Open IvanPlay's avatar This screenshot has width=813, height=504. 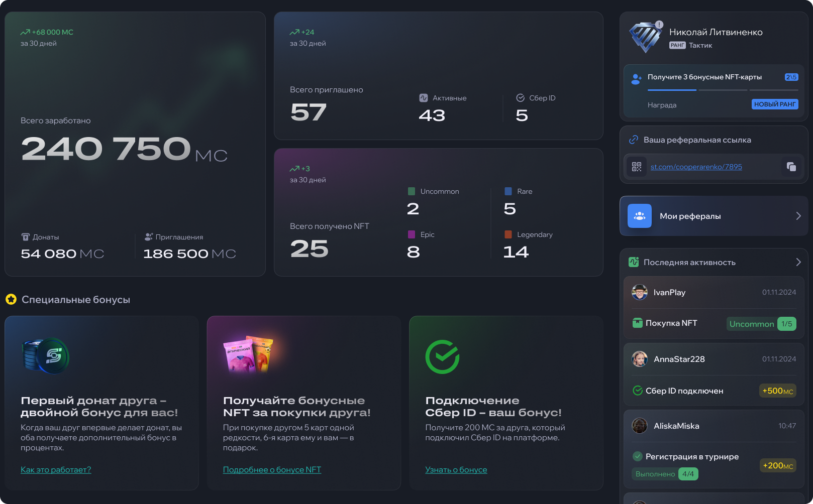[x=640, y=292]
